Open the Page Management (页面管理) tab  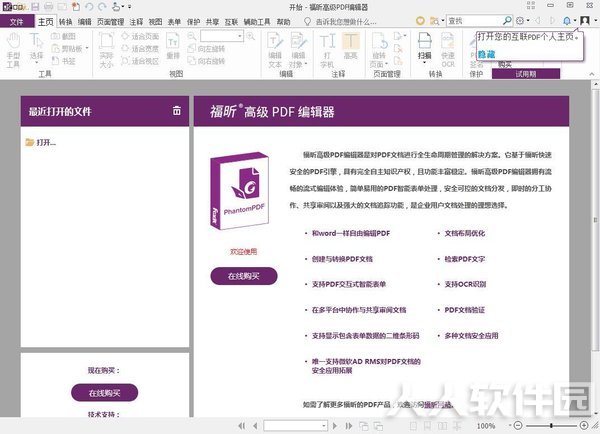pyautogui.click(x=111, y=22)
